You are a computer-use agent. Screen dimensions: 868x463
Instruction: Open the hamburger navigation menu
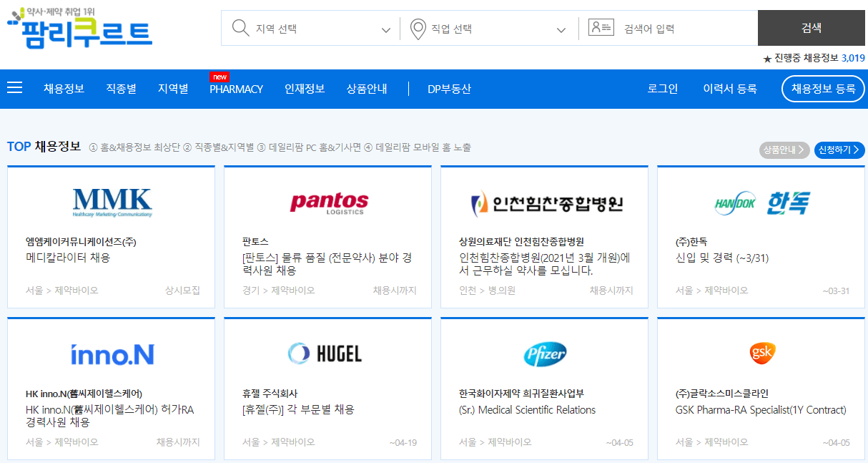point(14,88)
